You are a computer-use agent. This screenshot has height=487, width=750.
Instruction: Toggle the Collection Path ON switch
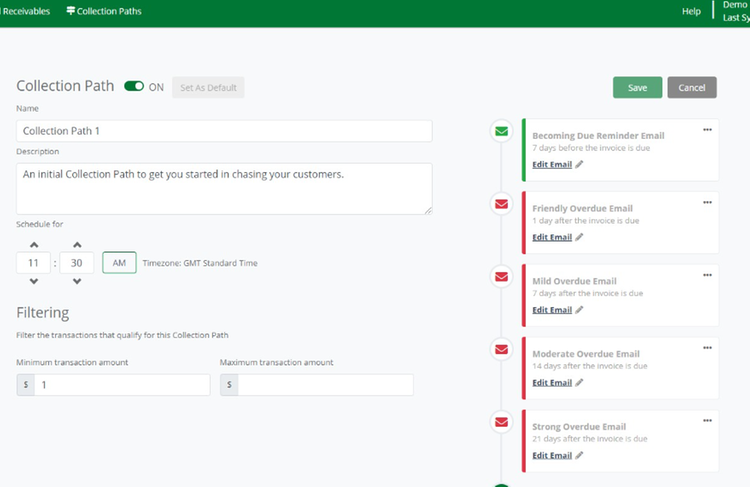pos(133,87)
